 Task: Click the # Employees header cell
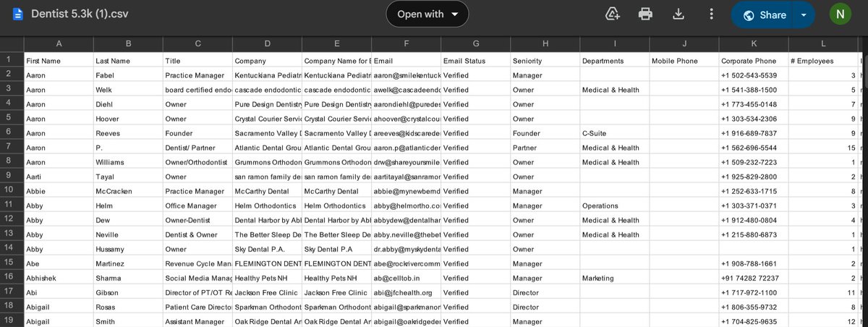[822, 61]
